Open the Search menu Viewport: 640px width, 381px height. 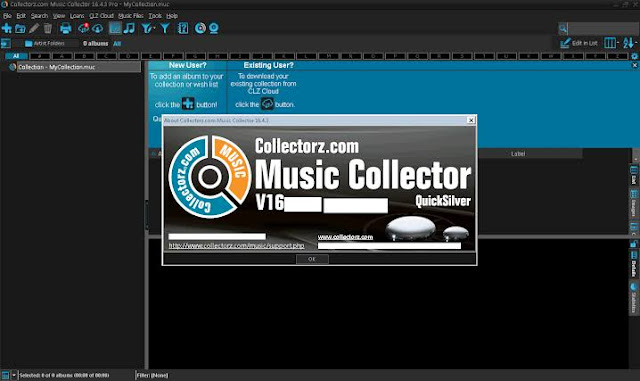[39, 16]
